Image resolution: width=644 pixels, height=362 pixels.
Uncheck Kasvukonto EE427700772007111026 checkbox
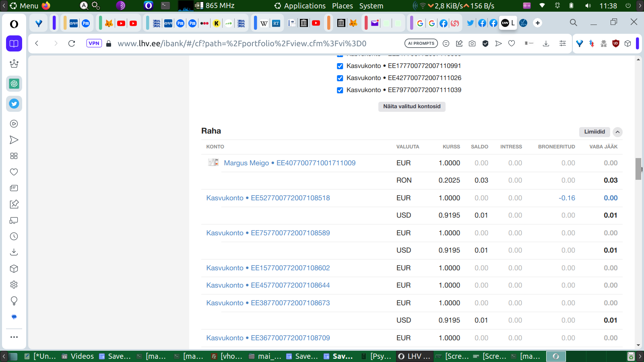[340, 78]
